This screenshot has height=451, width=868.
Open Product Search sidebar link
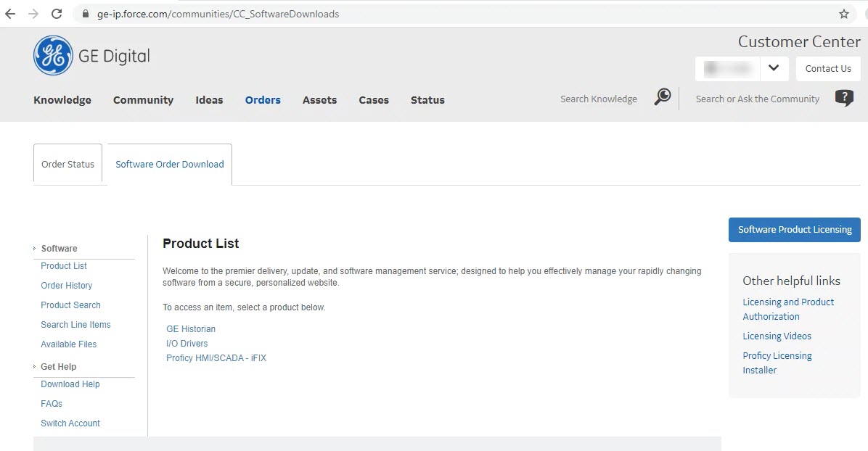click(70, 305)
